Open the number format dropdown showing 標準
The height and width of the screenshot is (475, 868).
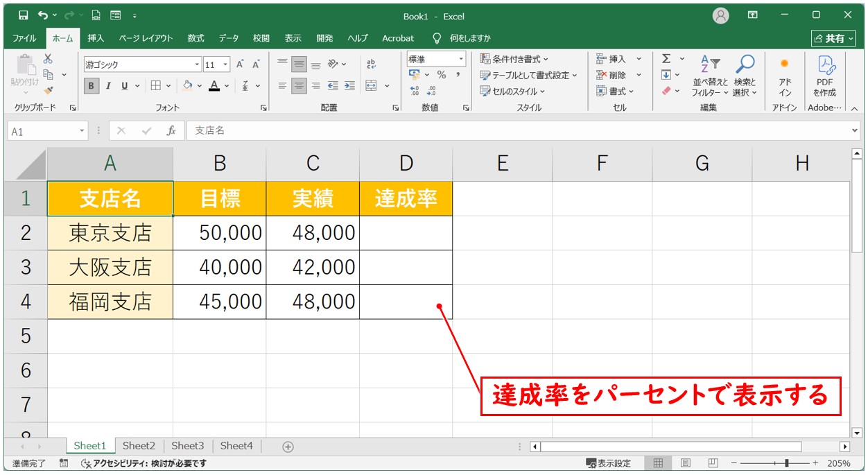460,60
